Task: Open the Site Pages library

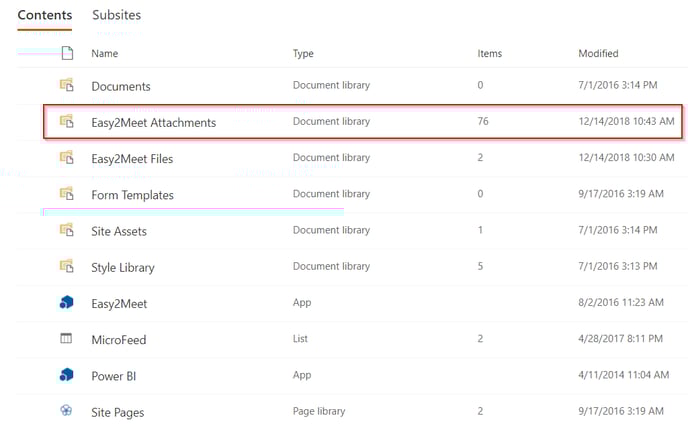Action: [118, 412]
